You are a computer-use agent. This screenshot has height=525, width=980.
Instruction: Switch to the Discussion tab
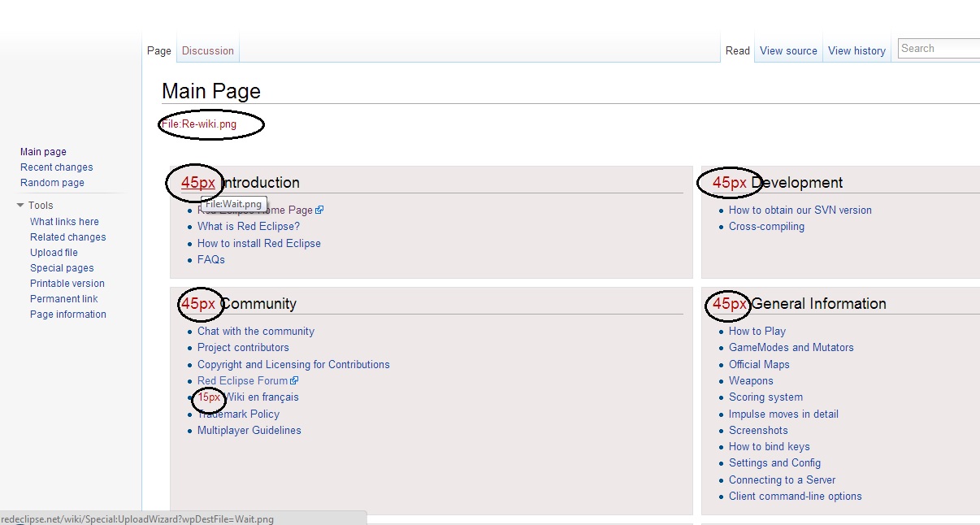[x=207, y=50]
